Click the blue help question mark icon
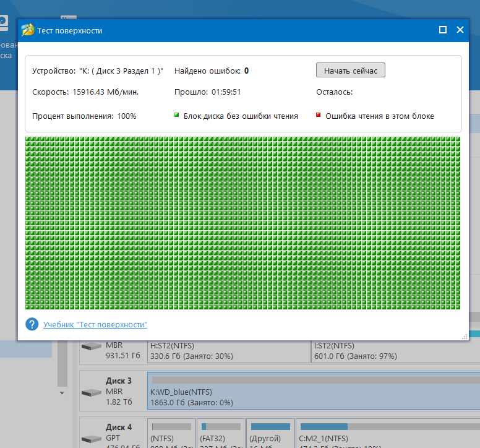This screenshot has height=448, width=480. pos(32,324)
